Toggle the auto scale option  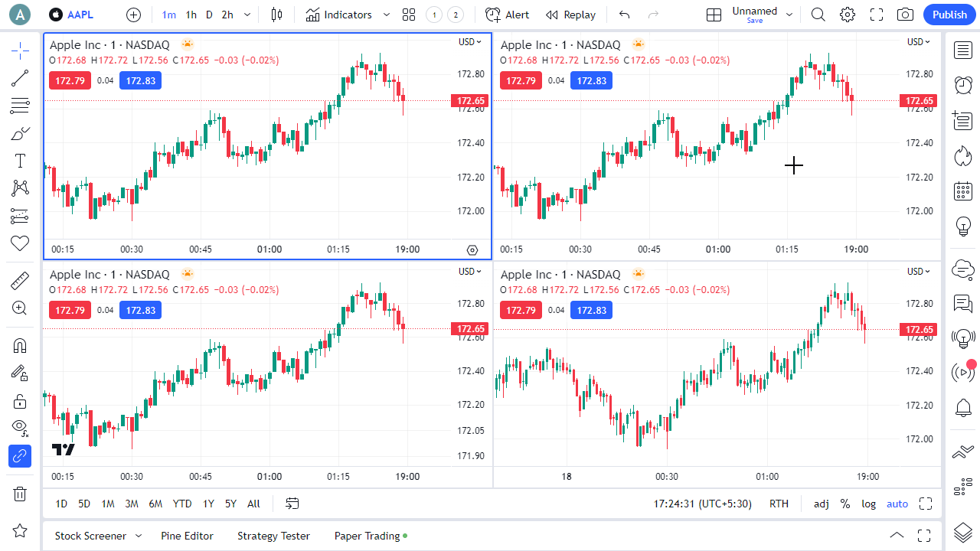[897, 504]
